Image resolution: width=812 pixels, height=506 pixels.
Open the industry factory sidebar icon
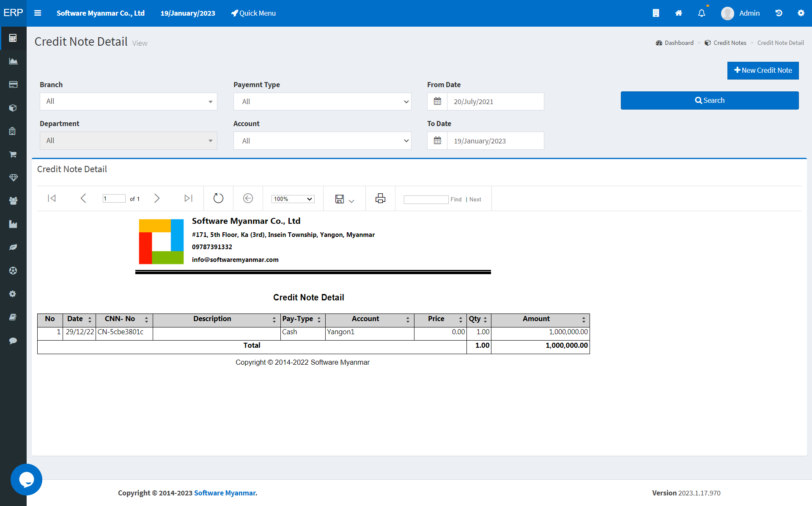pos(13,224)
